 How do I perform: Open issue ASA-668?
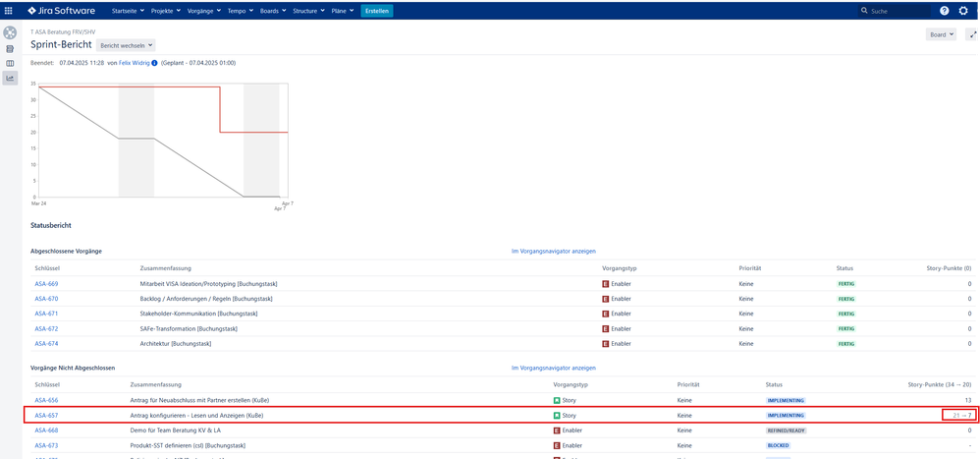tap(46, 430)
